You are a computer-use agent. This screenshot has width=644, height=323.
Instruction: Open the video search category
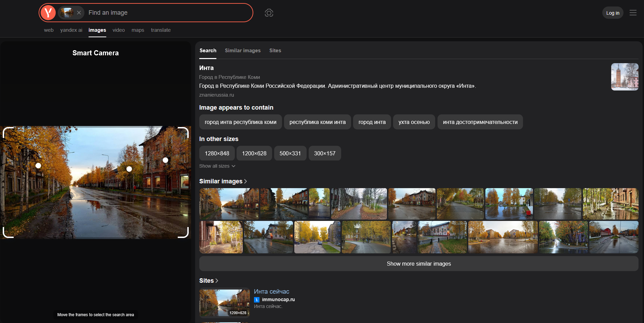pyautogui.click(x=119, y=30)
